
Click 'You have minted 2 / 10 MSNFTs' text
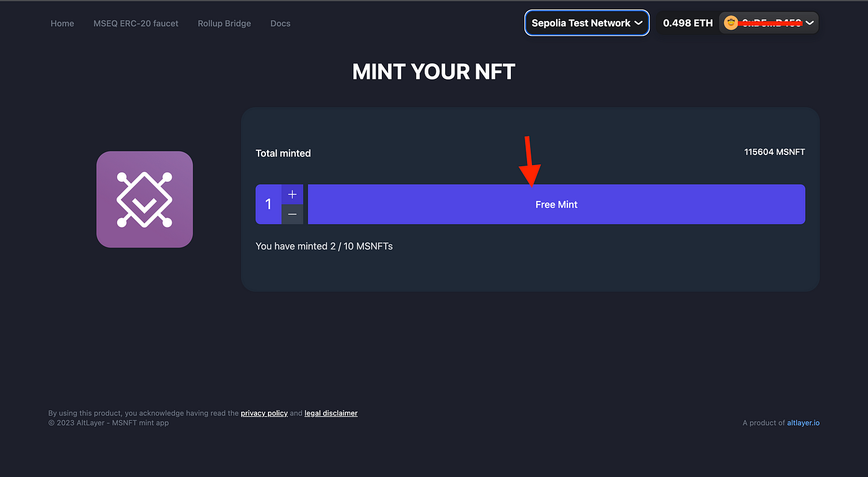tap(324, 246)
